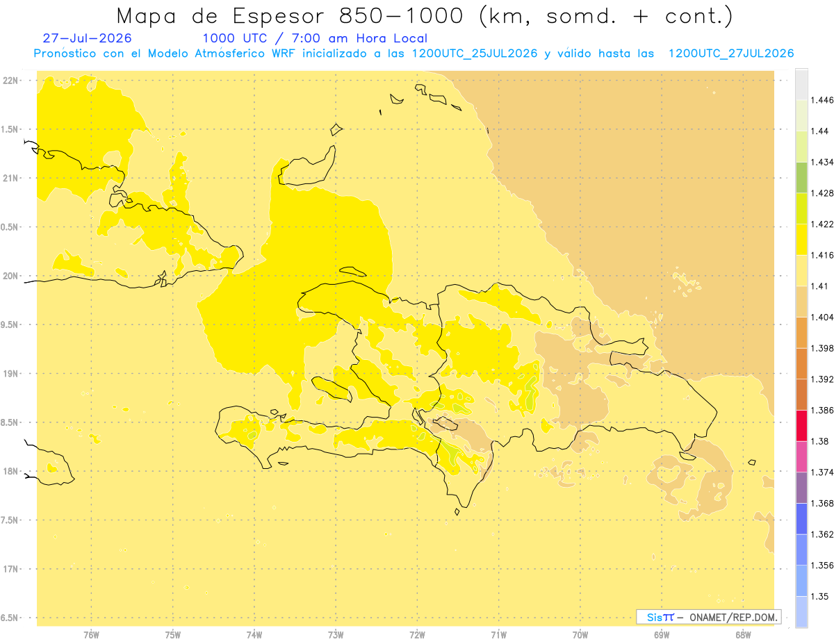
Task: Click the legend value '1.41'
Action: (820, 286)
